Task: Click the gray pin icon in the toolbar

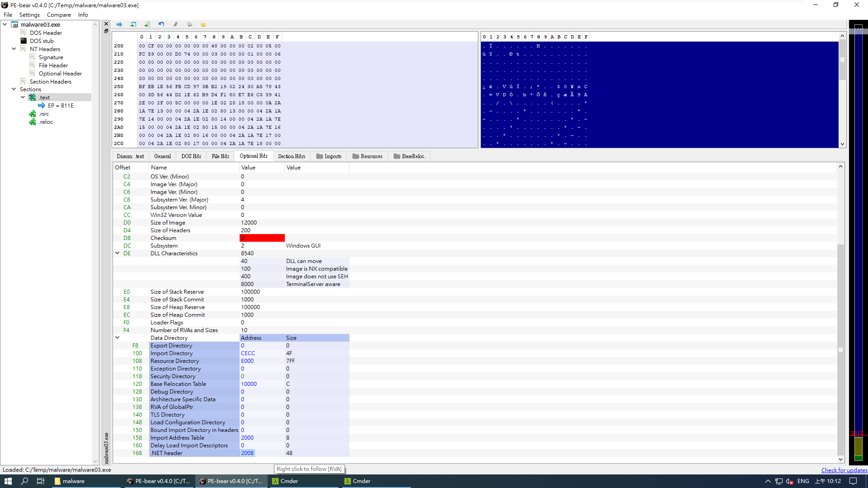Action: coord(175,24)
